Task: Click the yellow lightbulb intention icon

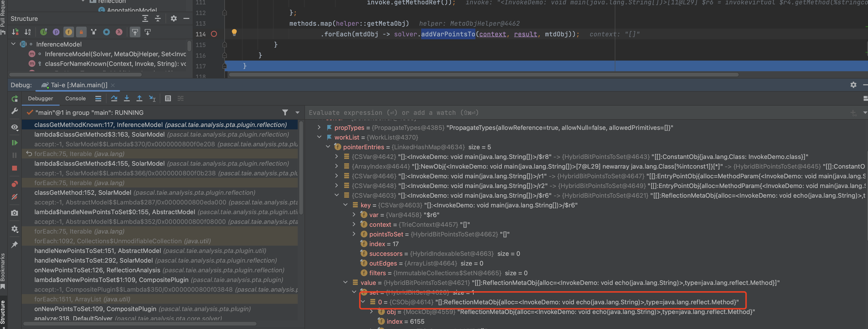Action: coord(234,32)
